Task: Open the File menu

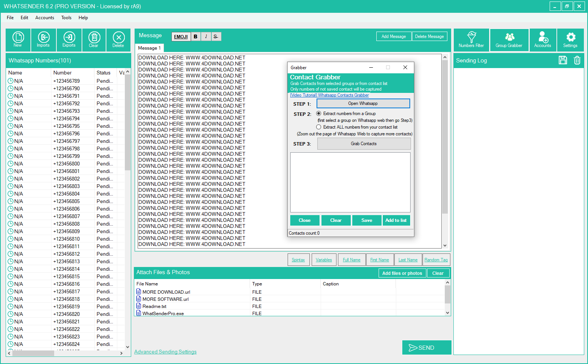Action: pos(10,18)
